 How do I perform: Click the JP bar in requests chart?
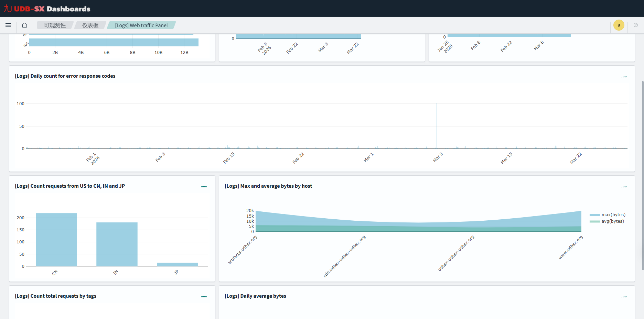tap(178, 264)
